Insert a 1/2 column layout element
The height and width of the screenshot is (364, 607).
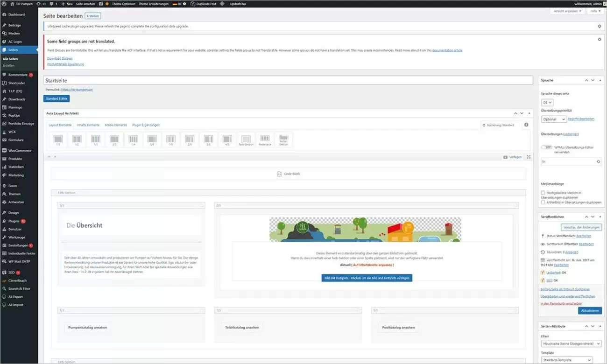pyautogui.click(x=77, y=139)
